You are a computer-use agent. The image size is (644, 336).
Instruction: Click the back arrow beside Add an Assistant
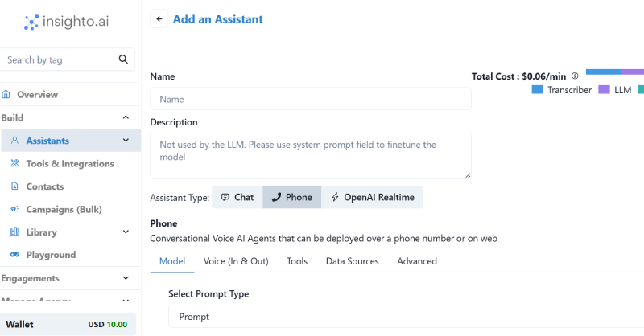click(159, 19)
